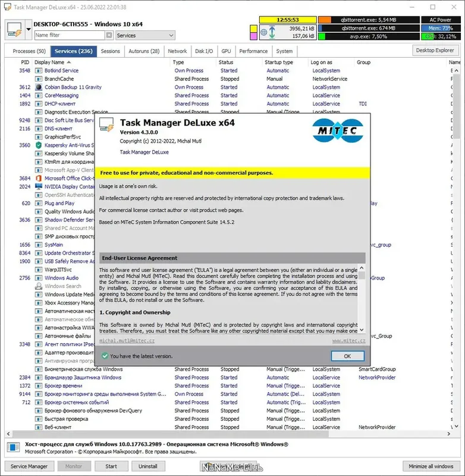The height and width of the screenshot is (476, 465).
Task: Click the AC Power indicator
Action: tap(440, 20)
